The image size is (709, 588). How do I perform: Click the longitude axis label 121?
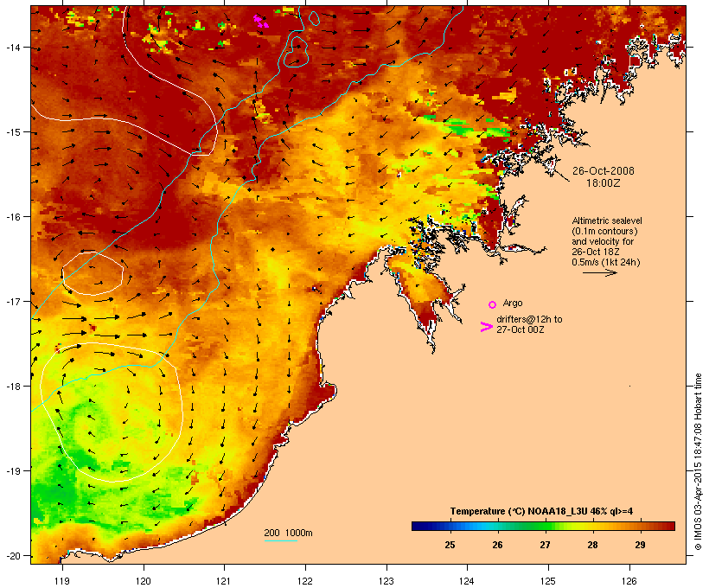pyautogui.click(x=224, y=581)
